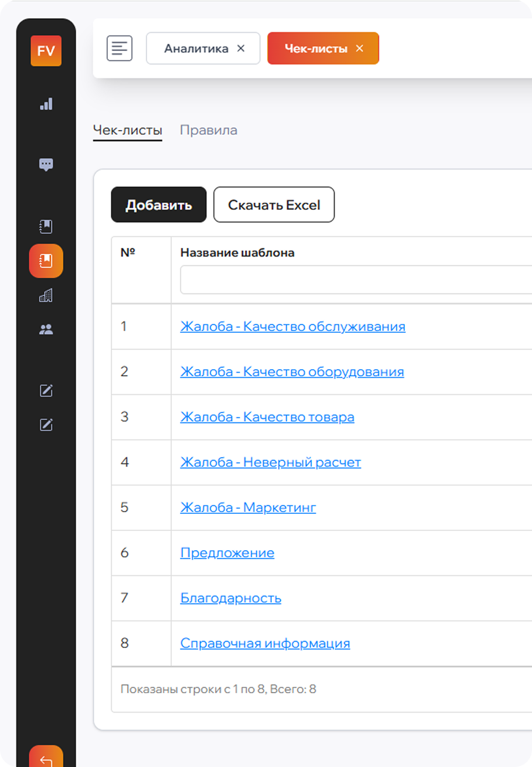Switch to the Правила tab

click(x=209, y=130)
